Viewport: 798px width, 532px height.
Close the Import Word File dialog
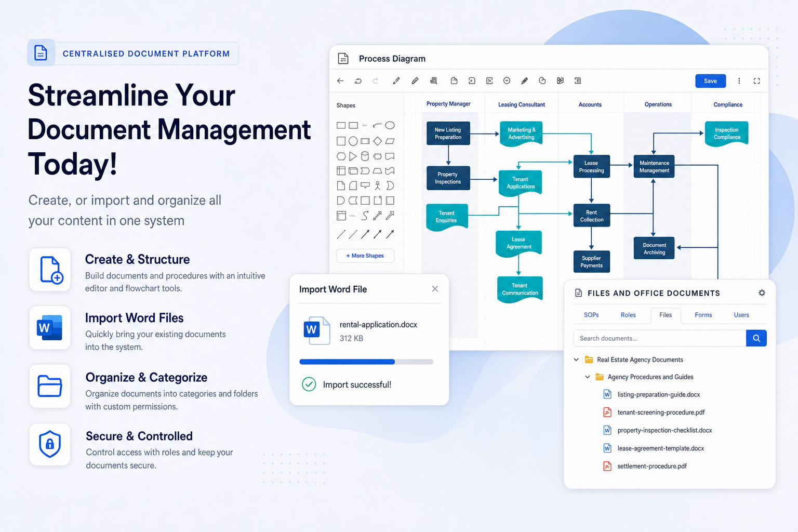[x=435, y=289]
